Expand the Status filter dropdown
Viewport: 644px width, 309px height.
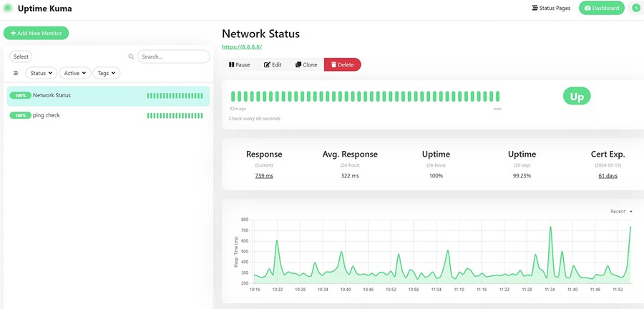coord(42,73)
